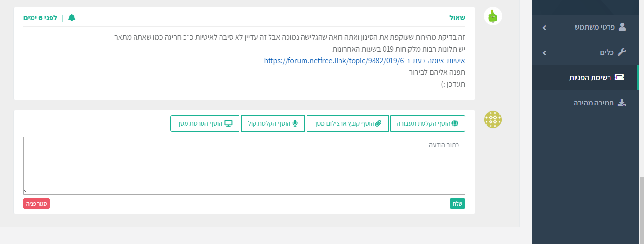The height and width of the screenshot is (244, 644).
Task: Close the ticket with סגור פניה
Action: (36, 204)
